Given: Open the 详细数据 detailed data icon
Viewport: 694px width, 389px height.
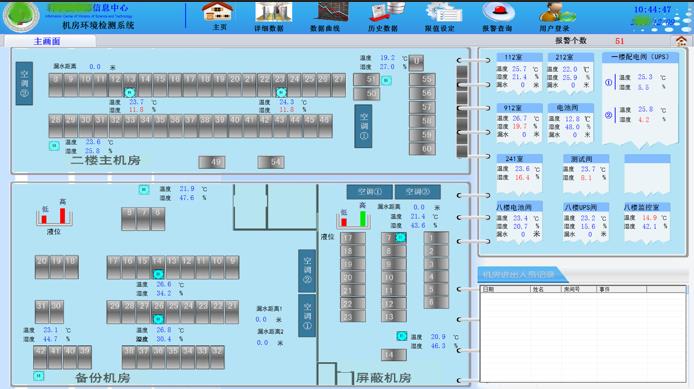Looking at the screenshot, I should pos(273,12).
